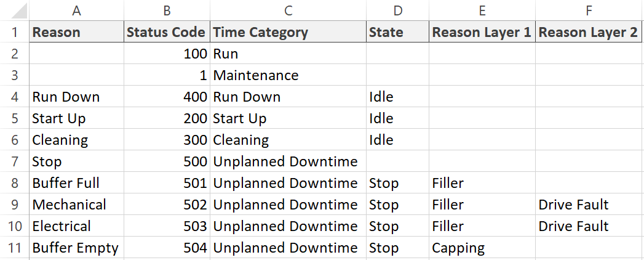Click the select-all corner triangle
The width and height of the screenshot is (644, 260).
tap(19, 10)
